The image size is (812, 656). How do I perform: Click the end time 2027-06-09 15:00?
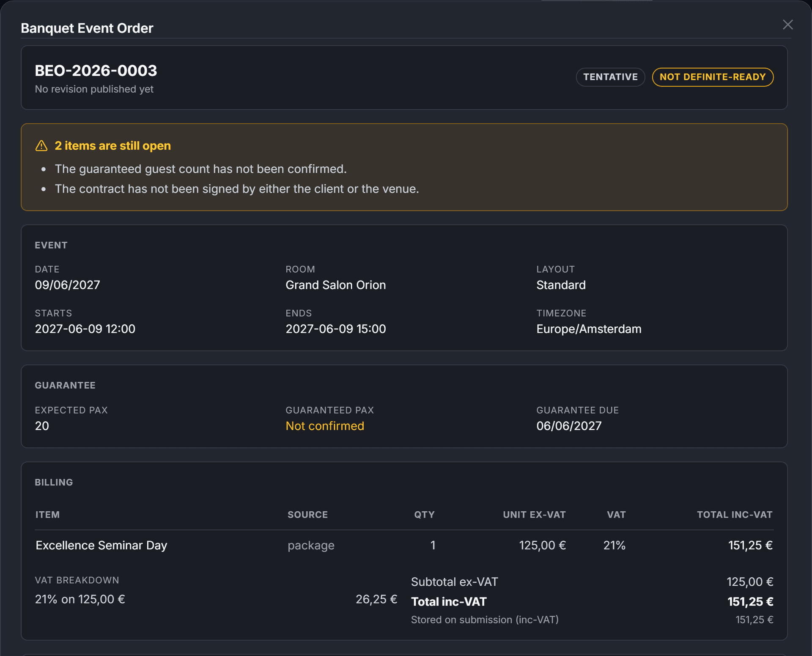(335, 329)
